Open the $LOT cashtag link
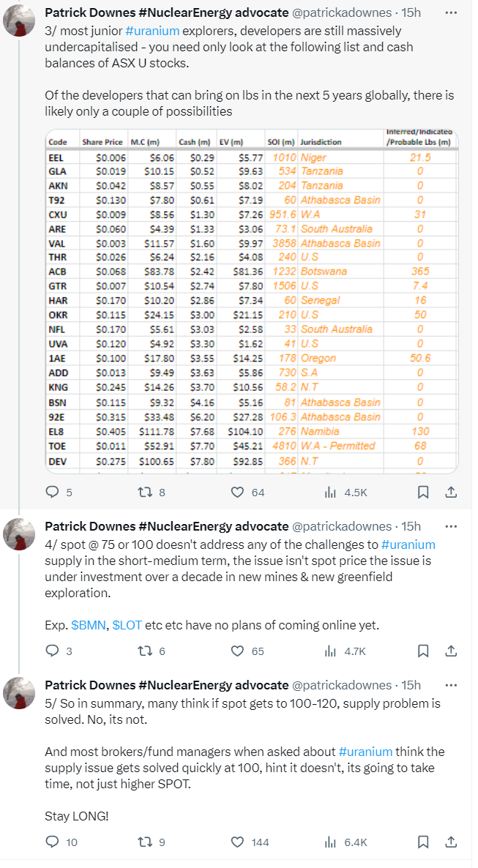 127,626
